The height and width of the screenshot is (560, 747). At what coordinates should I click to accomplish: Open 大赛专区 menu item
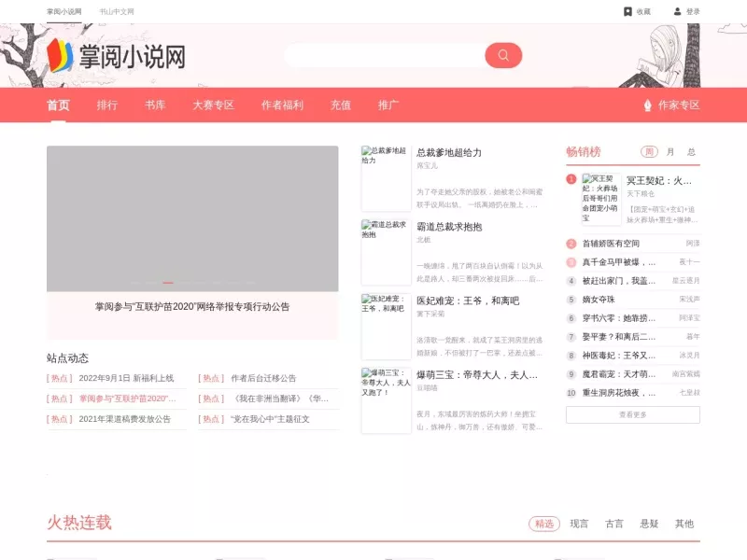214,105
